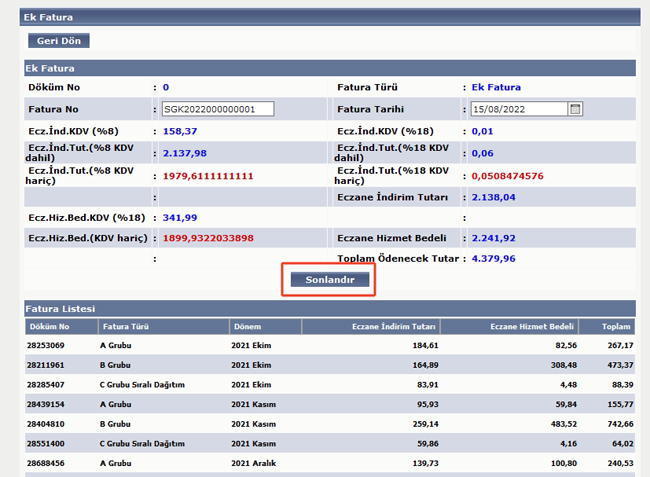Select row with Döküm No 28211961
This screenshot has height=477, width=650.
click(330, 365)
